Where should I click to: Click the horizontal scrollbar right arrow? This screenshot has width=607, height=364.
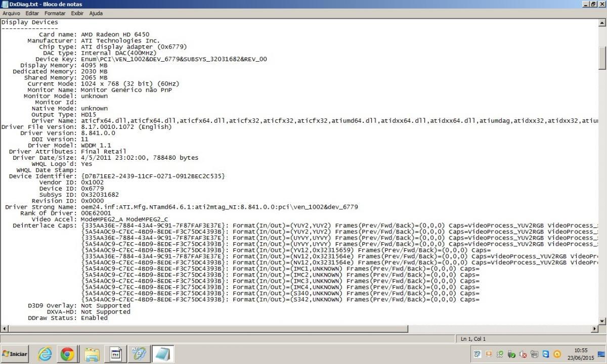(595, 329)
